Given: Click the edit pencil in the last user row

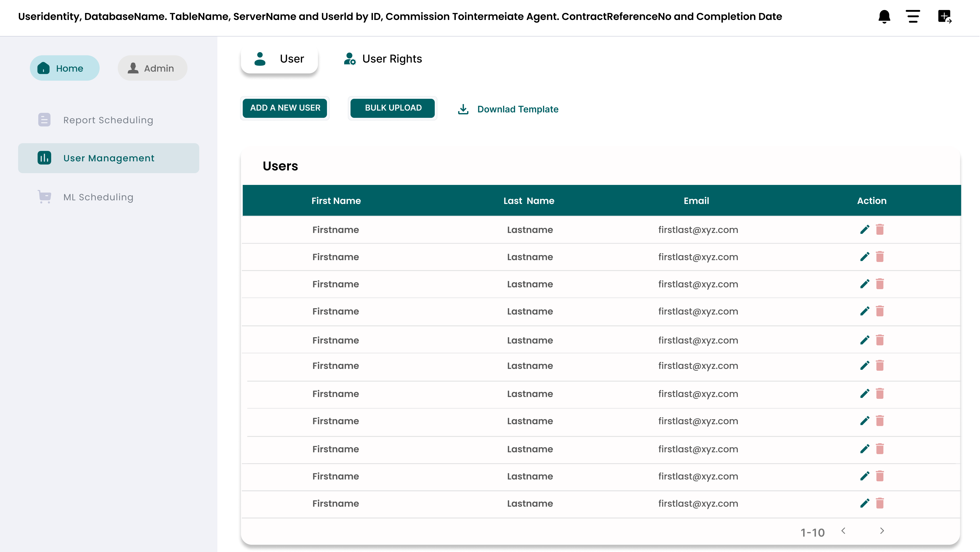Looking at the screenshot, I should [x=864, y=503].
